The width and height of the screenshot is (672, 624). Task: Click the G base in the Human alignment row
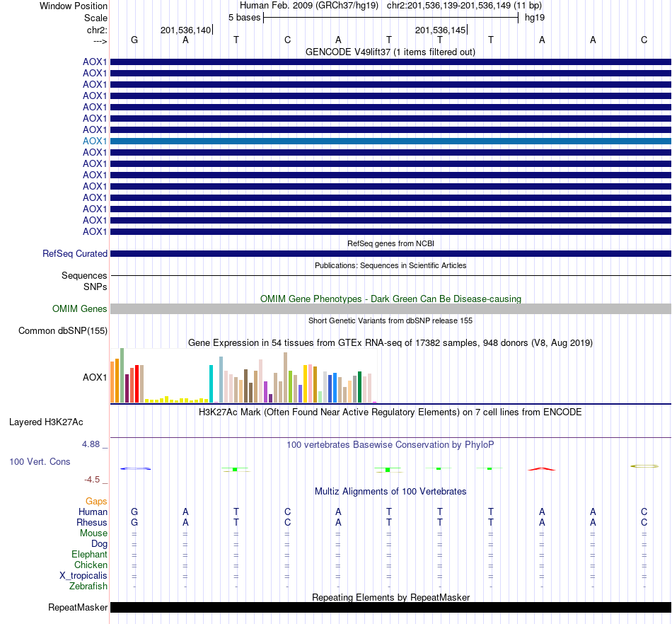point(134,512)
